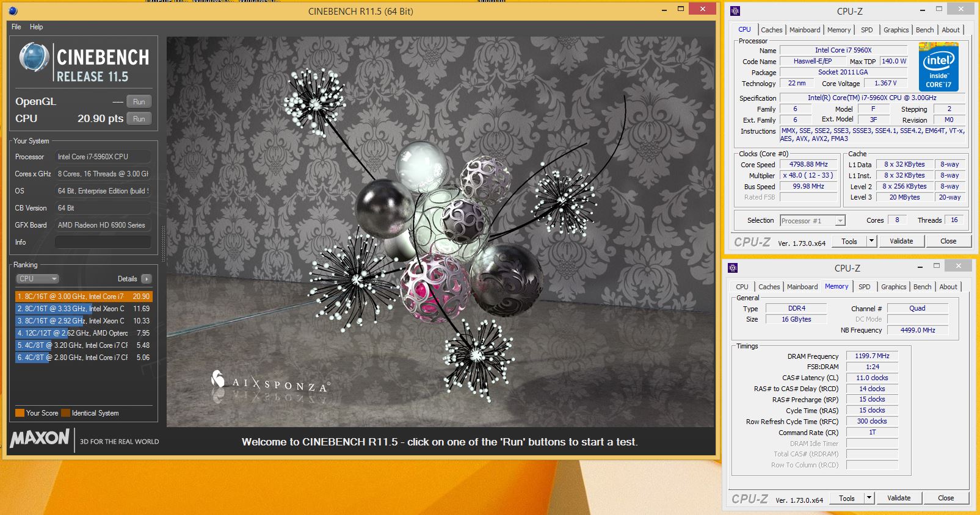Open About tab in top CPU-Z
The width and height of the screenshot is (980, 515).
coord(951,30)
